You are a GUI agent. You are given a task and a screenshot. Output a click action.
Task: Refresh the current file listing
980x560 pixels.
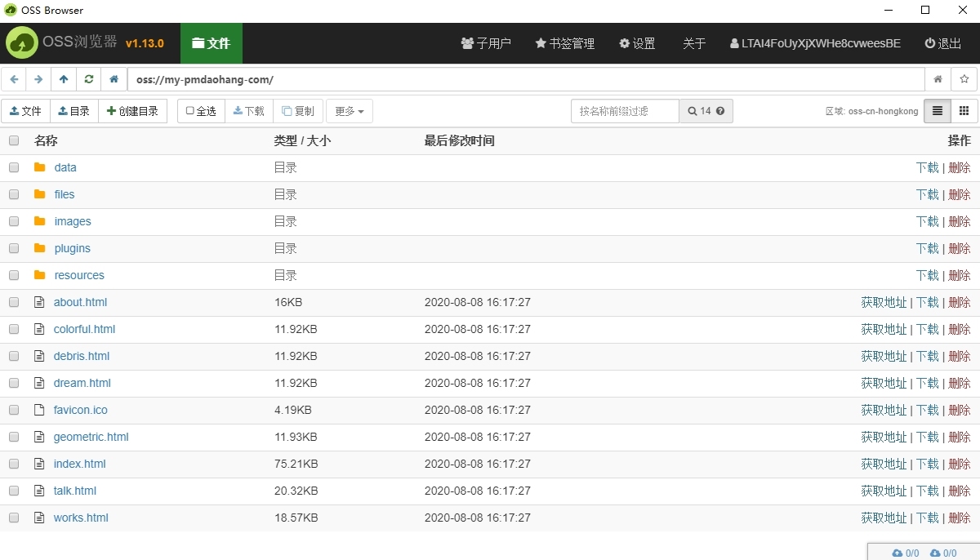click(88, 79)
